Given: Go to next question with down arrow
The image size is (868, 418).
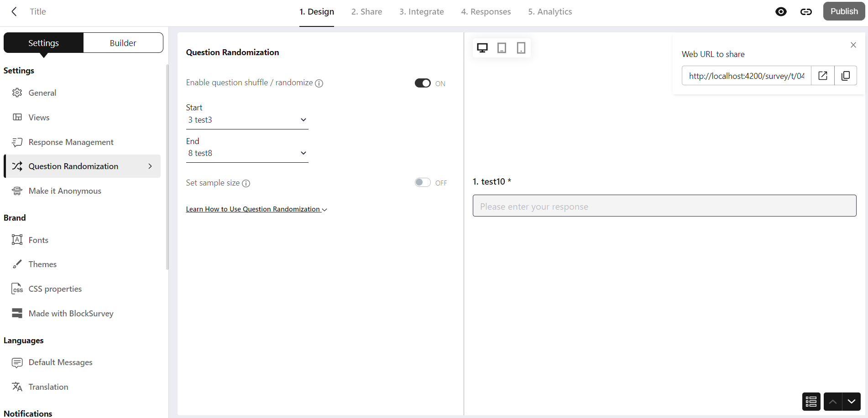Looking at the screenshot, I should (852, 402).
